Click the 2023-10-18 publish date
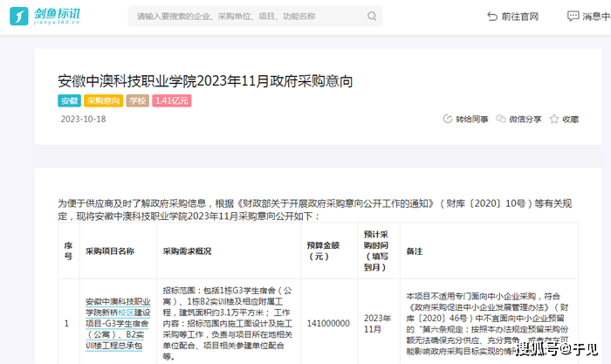The image size is (611, 364). coord(83,119)
